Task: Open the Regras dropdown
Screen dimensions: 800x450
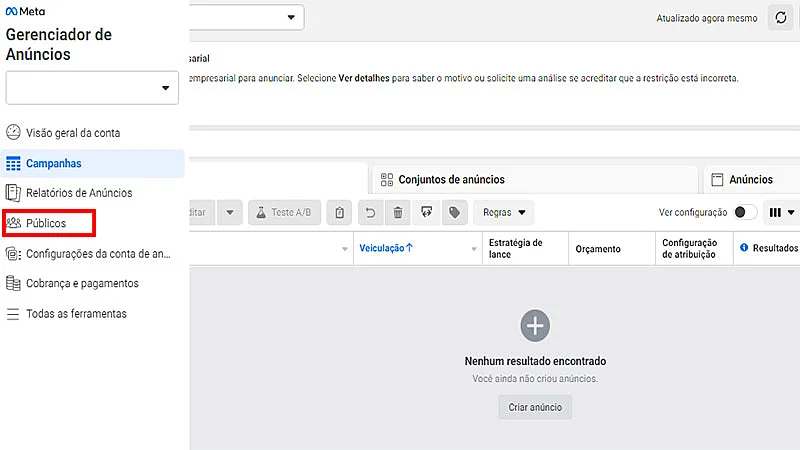Action: point(504,212)
